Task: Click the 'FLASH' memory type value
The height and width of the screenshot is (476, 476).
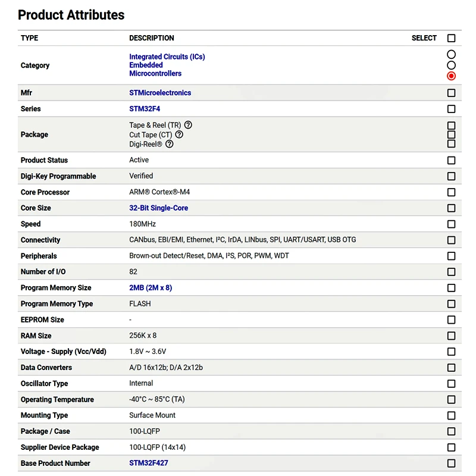Action: [x=140, y=303]
